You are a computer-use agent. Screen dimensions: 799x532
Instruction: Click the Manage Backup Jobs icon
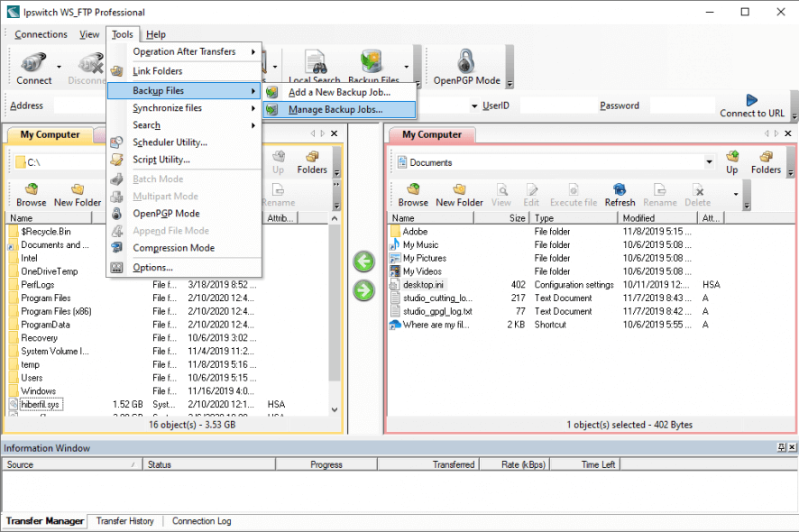[272, 110]
